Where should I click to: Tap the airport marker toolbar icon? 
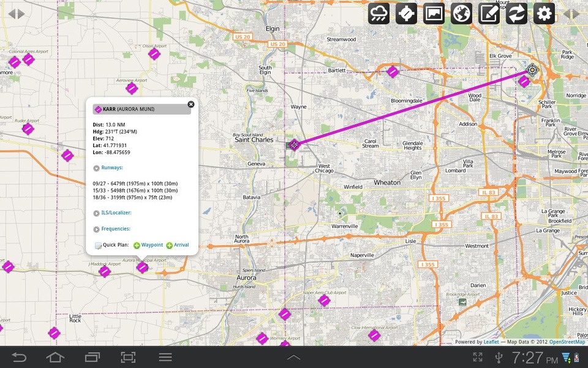click(x=406, y=14)
